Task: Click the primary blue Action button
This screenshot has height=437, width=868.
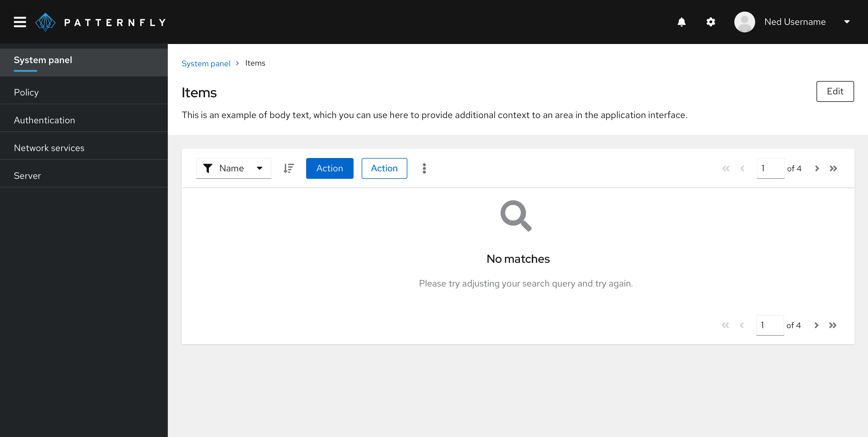Action: coord(329,168)
